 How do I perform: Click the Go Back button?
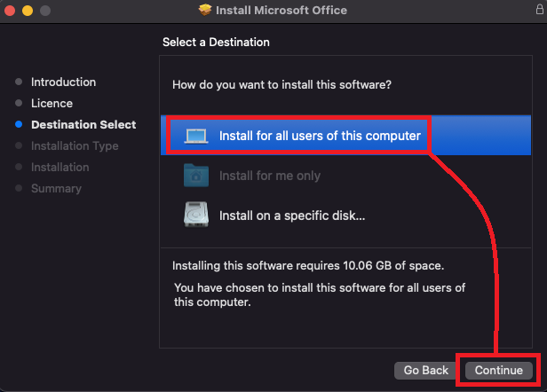coord(425,371)
